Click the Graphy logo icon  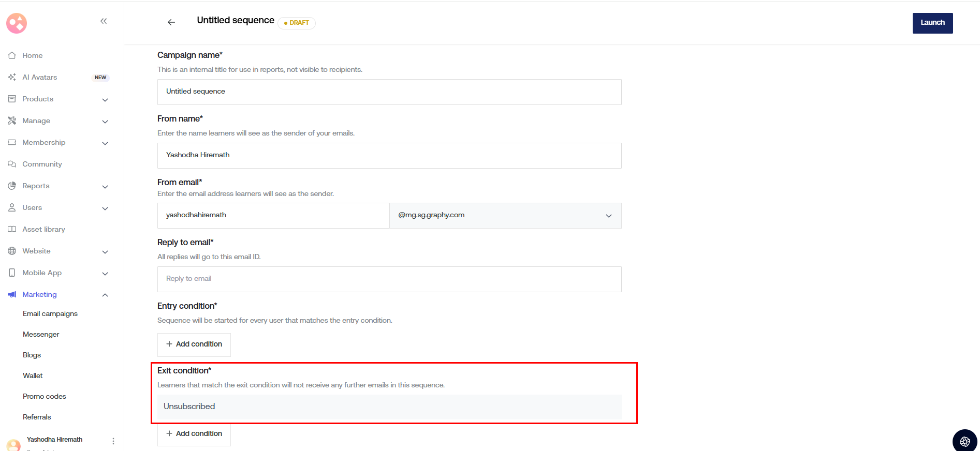17,23
